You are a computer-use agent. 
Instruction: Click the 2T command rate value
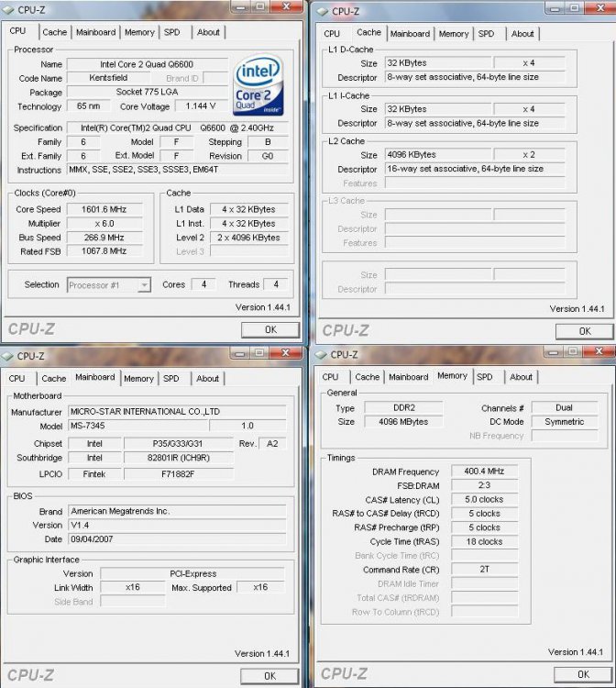pyautogui.click(x=484, y=569)
